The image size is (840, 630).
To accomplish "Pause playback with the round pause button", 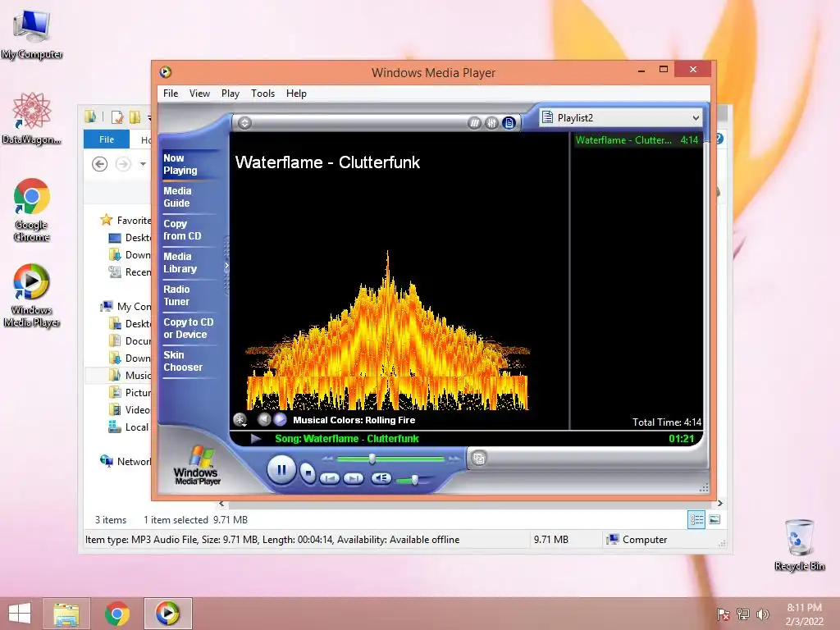I will tap(281, 470).
